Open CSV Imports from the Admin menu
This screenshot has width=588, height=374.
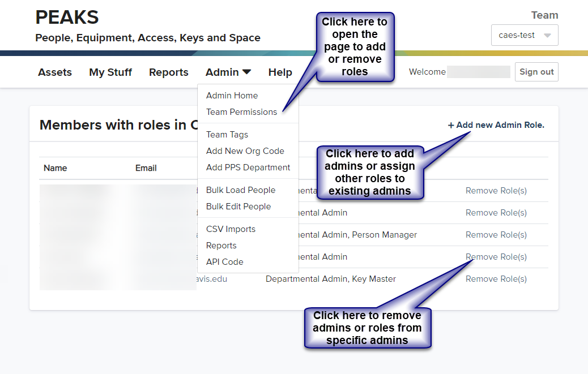tap(230, 229)
